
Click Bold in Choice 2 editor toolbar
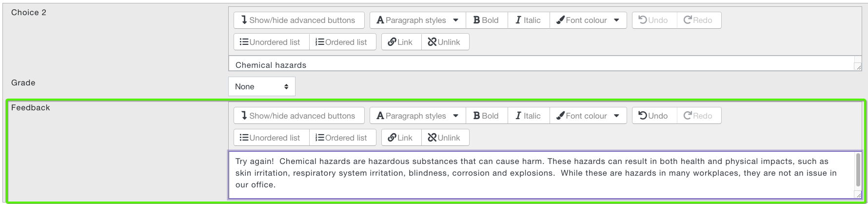pyautogui.click(x=487, y=20)
